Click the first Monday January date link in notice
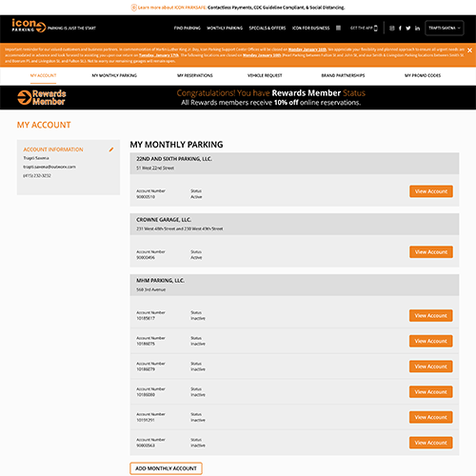 [307, 50]
